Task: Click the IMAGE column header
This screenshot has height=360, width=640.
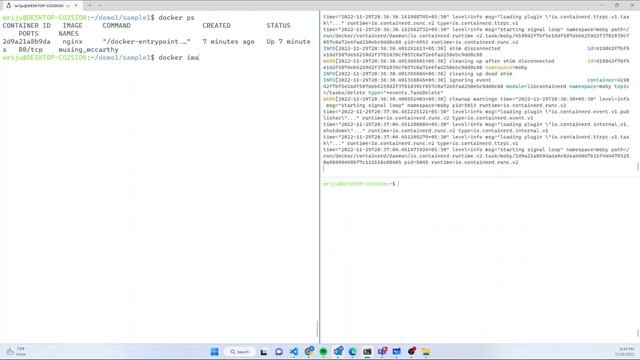Action: [x=72, y=25]
